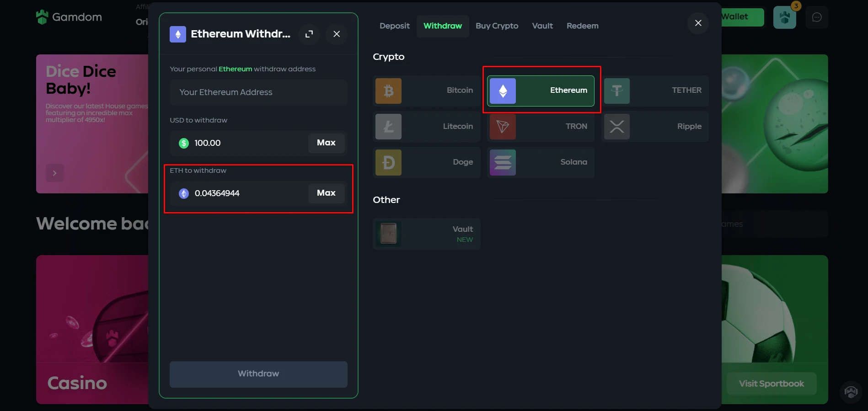Open the Buy Crypto tab
The height and width of the screenshot is (411, 868).
[497, 26]
